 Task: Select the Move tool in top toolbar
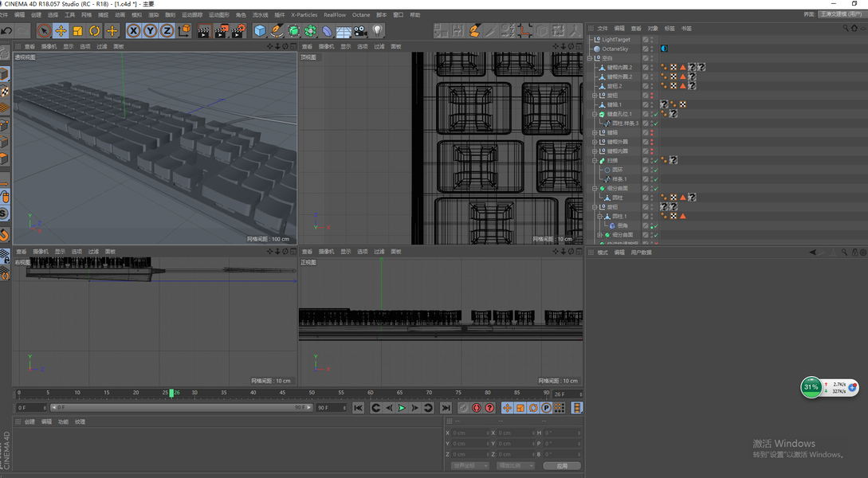[61, 31]
